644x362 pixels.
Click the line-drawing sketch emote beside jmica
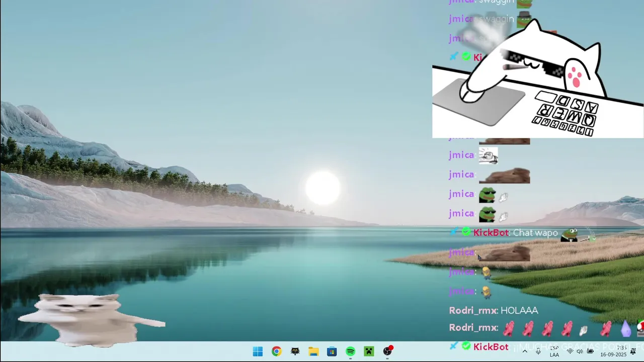(488, 156)
